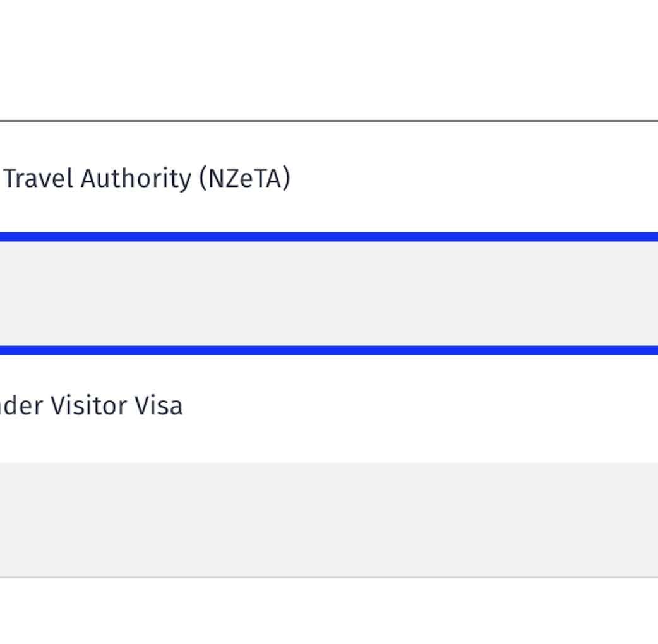Click the closing parenthesis after NZeTA

pyautogui.click(x=287, y=179)
